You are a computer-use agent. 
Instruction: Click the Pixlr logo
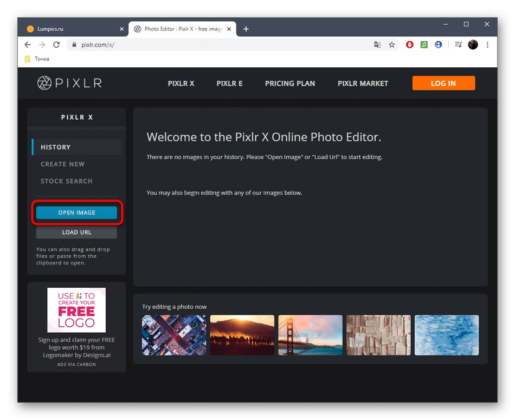69,83
